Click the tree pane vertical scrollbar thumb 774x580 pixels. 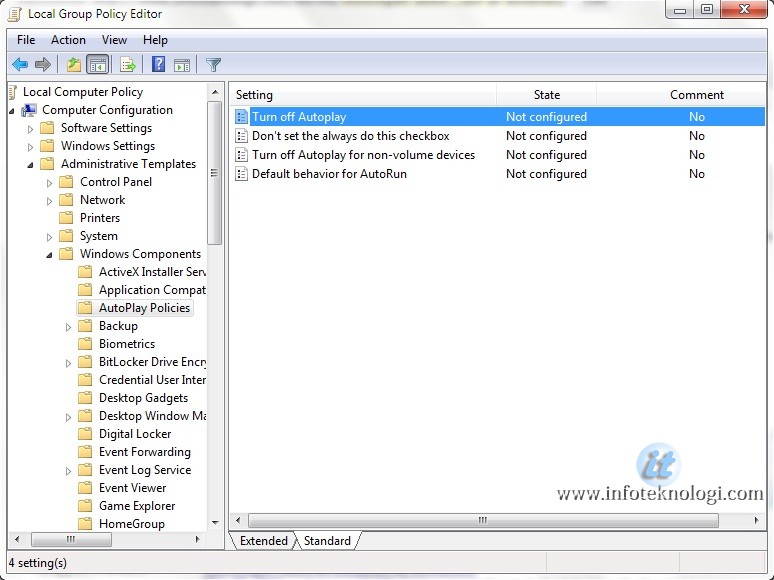coord(214,173)
